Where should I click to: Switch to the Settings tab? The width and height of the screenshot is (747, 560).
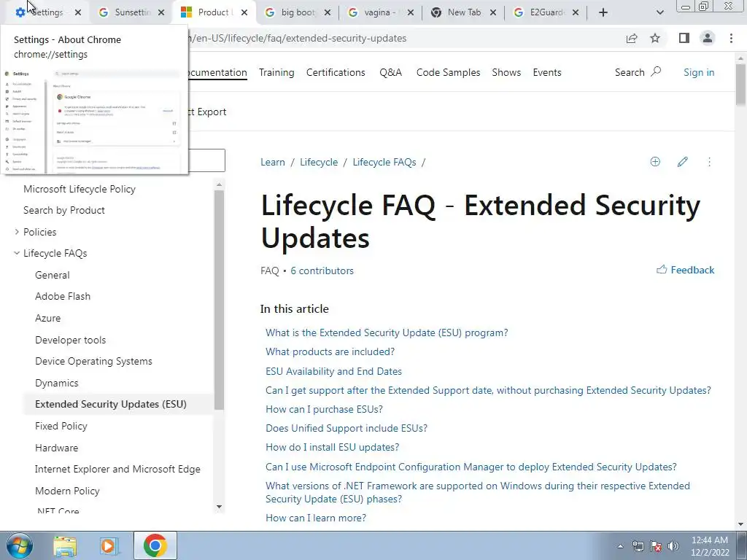click(47, 12)
